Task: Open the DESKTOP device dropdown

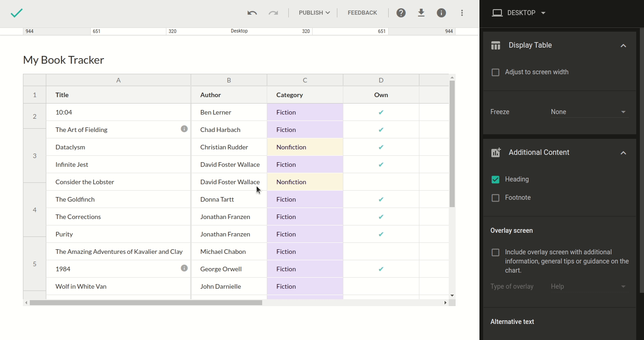Action: click(x=519, y=13)
